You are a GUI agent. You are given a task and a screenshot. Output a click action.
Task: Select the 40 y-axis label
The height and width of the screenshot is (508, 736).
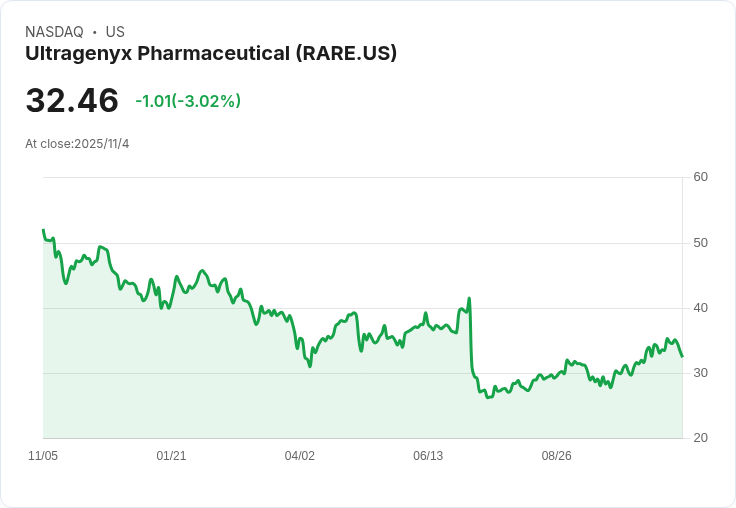click(x=700, y=308)
